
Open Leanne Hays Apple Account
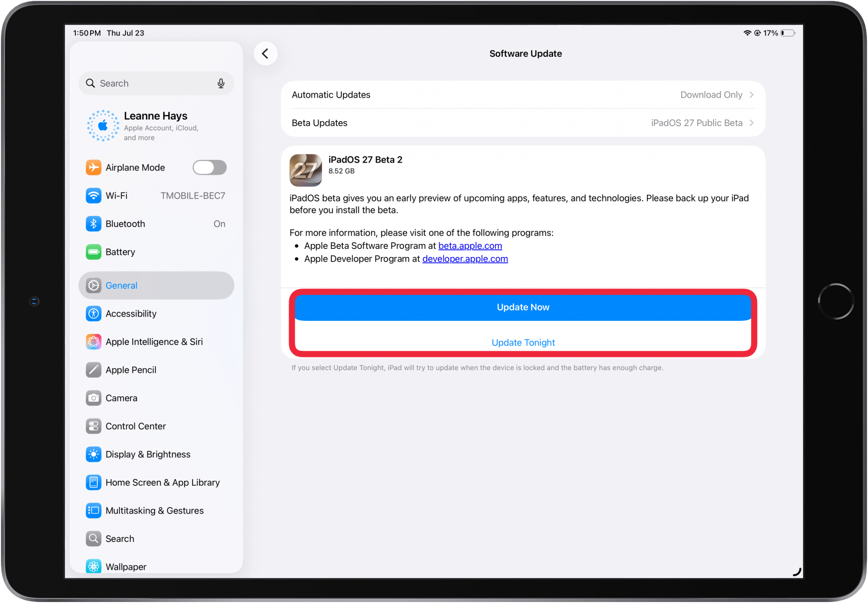pos(156,126)
